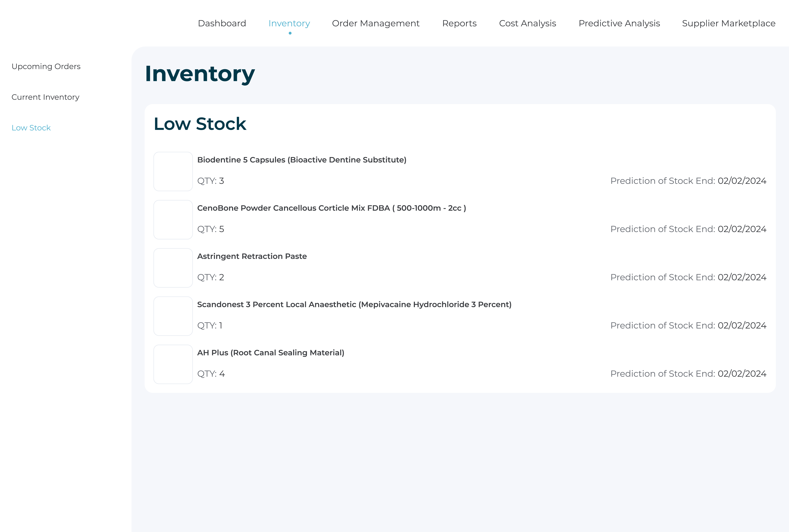Open the AH Plus product thumbnail
Screen dimensions: 789x532
click(173, 364)
